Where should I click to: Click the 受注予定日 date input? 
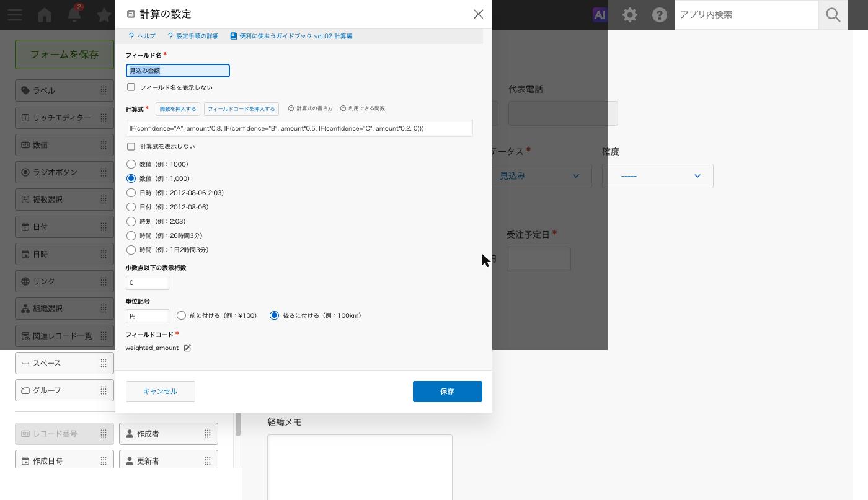[539, 259]
